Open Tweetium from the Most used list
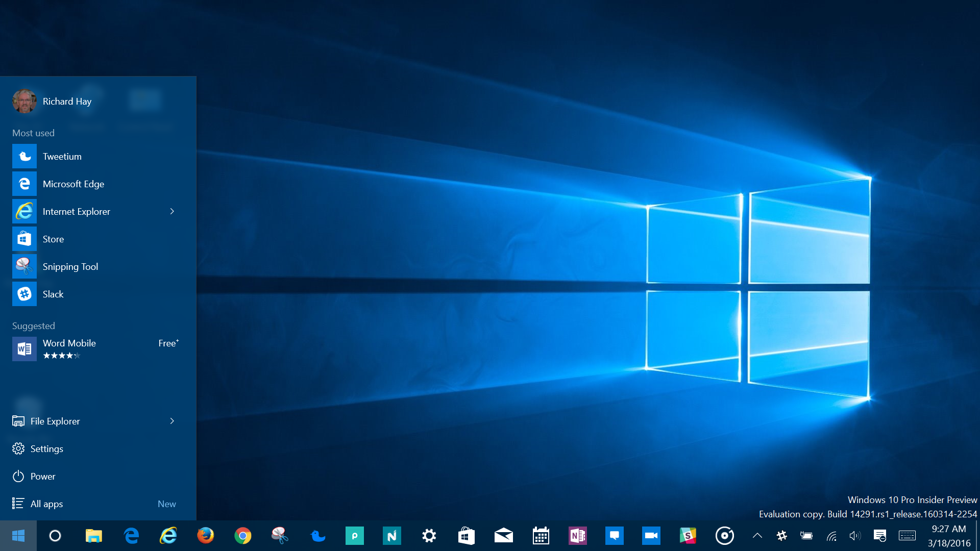Image resolution: width=980 pixels, height=551 pixels. [61, 156]
